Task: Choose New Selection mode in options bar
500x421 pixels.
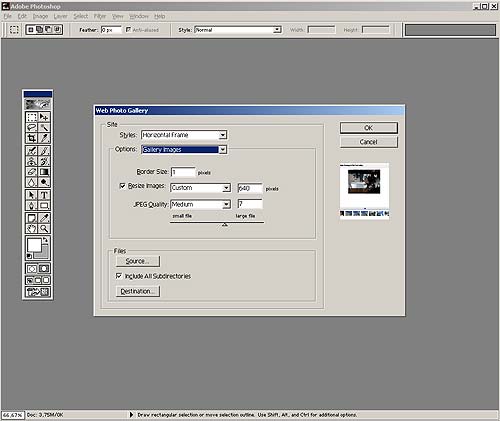Action: click(x=31, y=30)
